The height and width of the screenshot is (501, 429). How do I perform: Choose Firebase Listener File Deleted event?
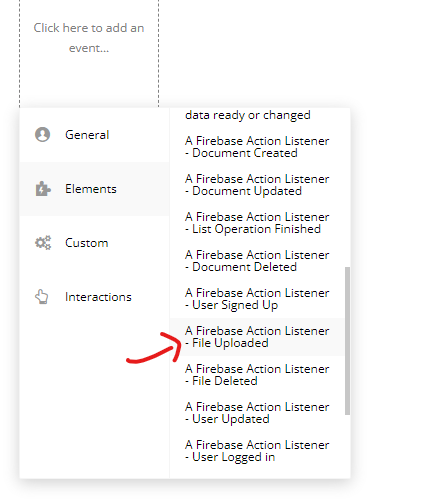point(257,375)
